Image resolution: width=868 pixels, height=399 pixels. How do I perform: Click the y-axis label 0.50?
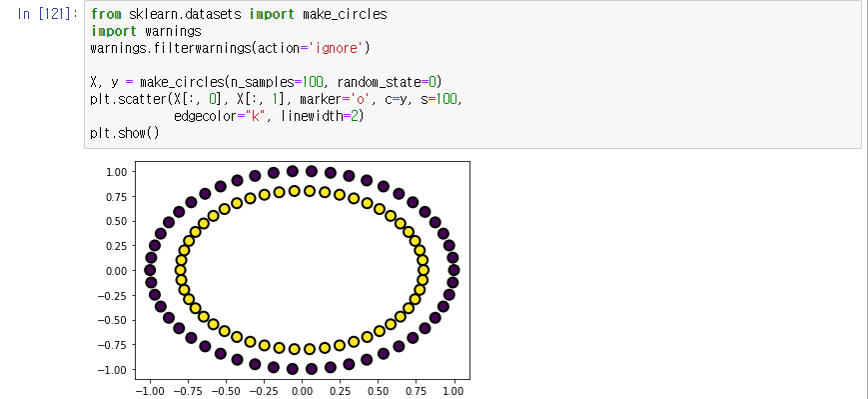[116, 221]
